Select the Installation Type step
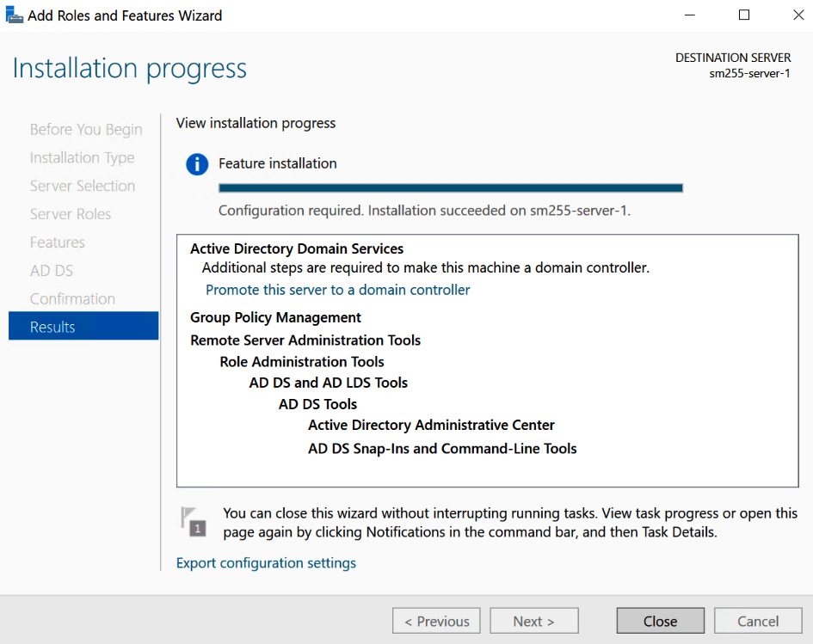Screen dimensions: 813x644 click(x=83, y=157)
